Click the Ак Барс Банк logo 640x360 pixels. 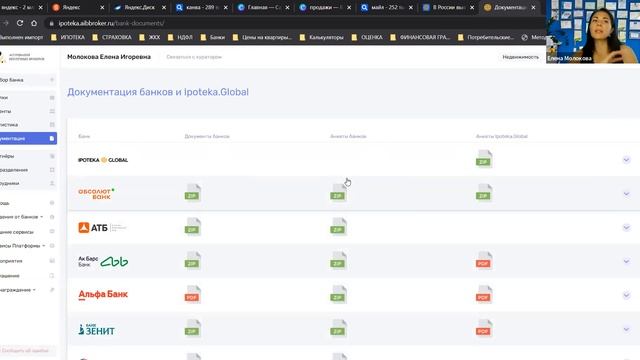pyautogui.click(x=103, y=261)
